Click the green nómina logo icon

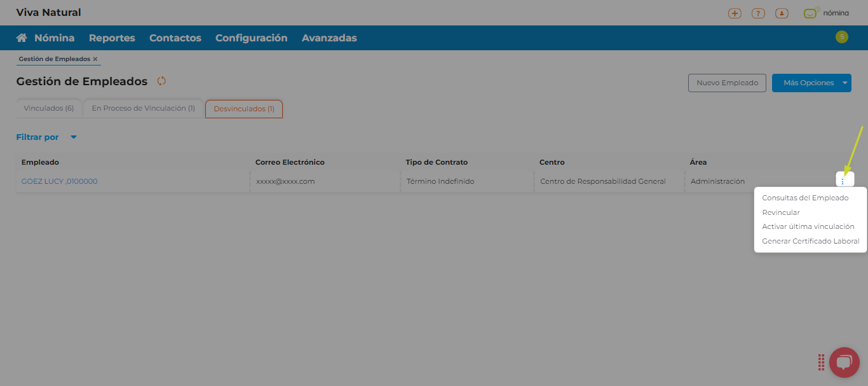(x=810, y=13)
